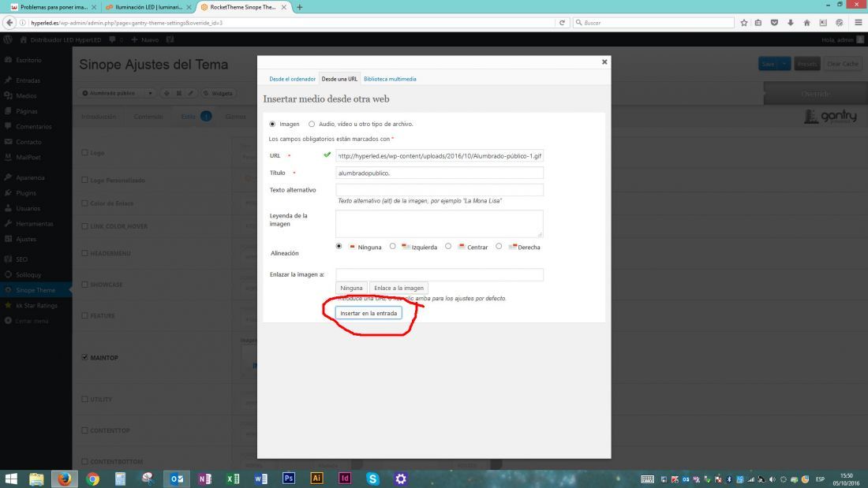Open the downloads arrow icon
868x488 pixels.
pyautogui.click(x=791, y=23)
